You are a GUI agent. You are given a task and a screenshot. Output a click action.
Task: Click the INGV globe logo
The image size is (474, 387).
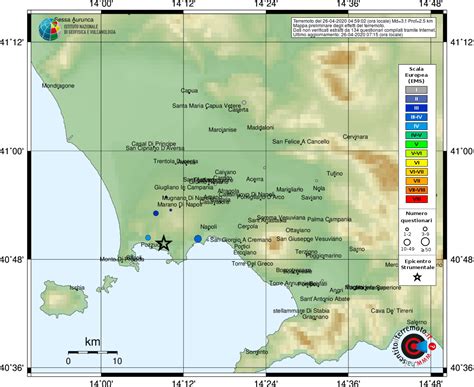[50, 29]
